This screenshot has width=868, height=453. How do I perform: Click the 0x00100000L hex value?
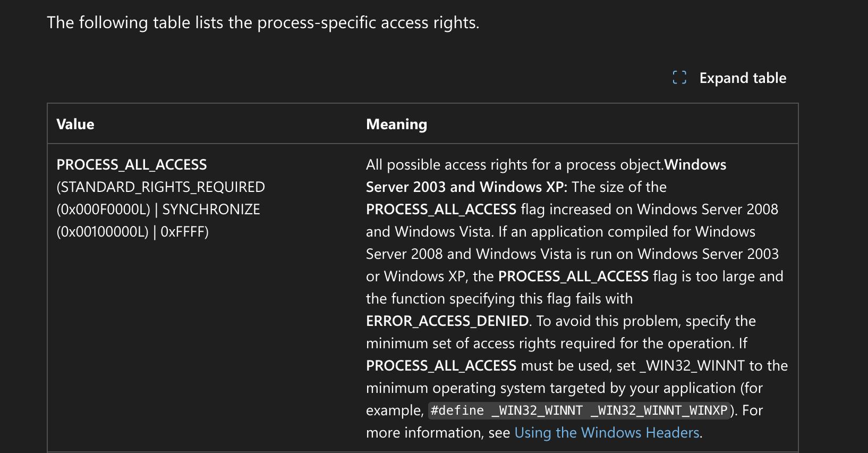click(104, 232)
